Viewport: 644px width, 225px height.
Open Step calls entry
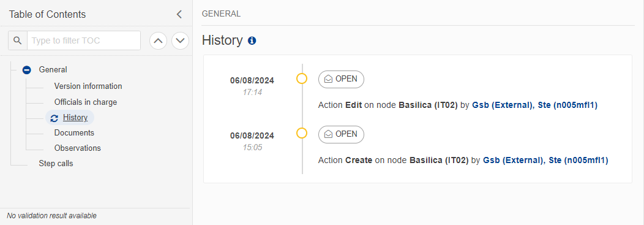tap(56, 163)
